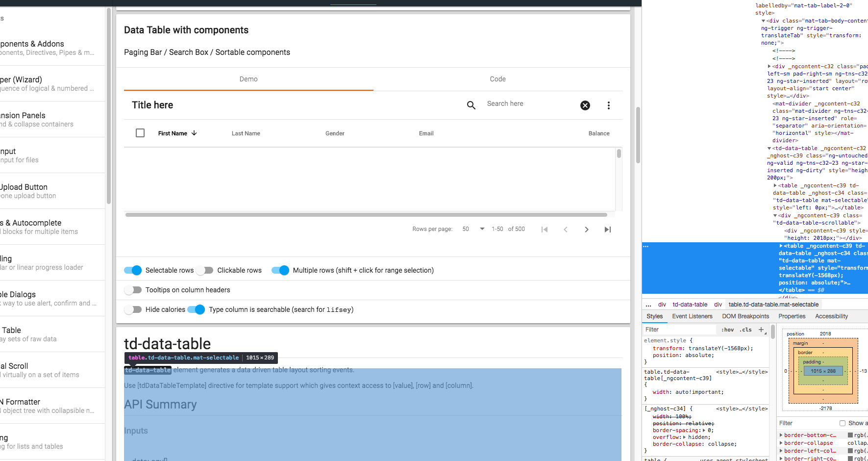868x461 pixels.
Task: Click the API Summary heading
Action: pos(160,405)
